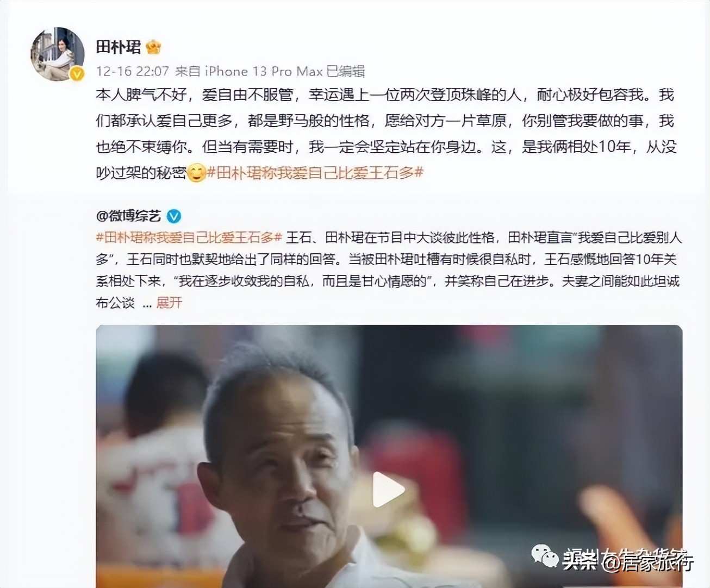Click the yellow verified badge on avatar
Viewport: 710px width, 588px height.
[77, 74]
